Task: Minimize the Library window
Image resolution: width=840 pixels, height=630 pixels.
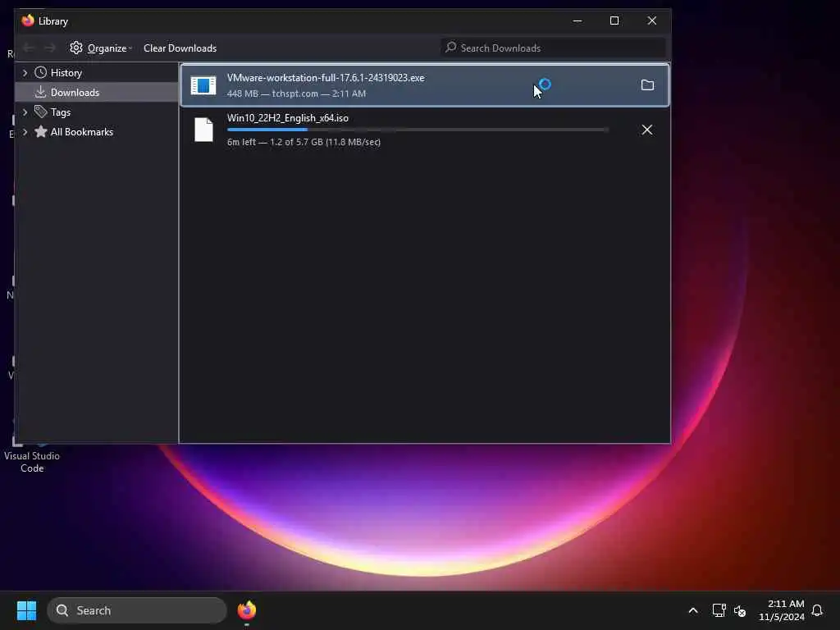Action: [577, 21]
